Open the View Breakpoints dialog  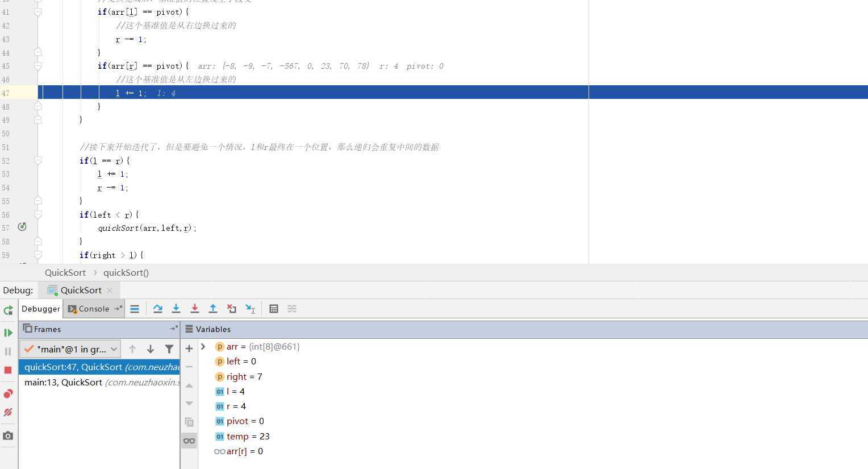[8, 393]
